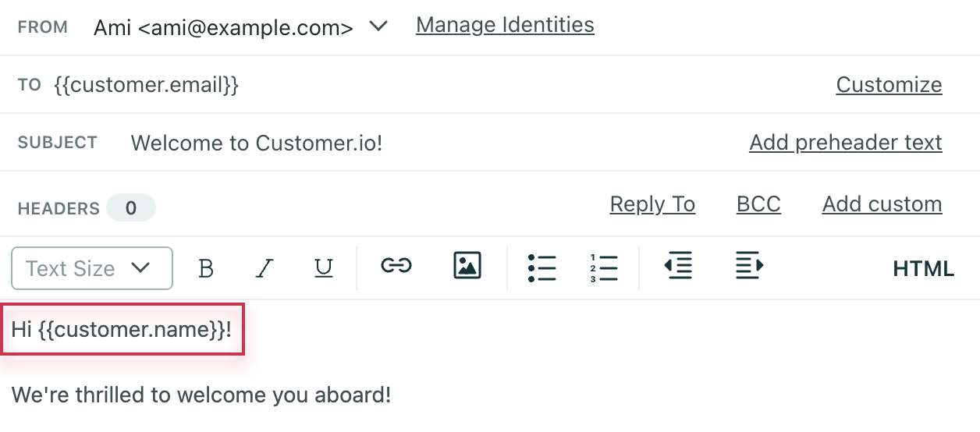This screenshot has width=980, height=432.
Task: Create a numbered list
Action: coord(604,267)
